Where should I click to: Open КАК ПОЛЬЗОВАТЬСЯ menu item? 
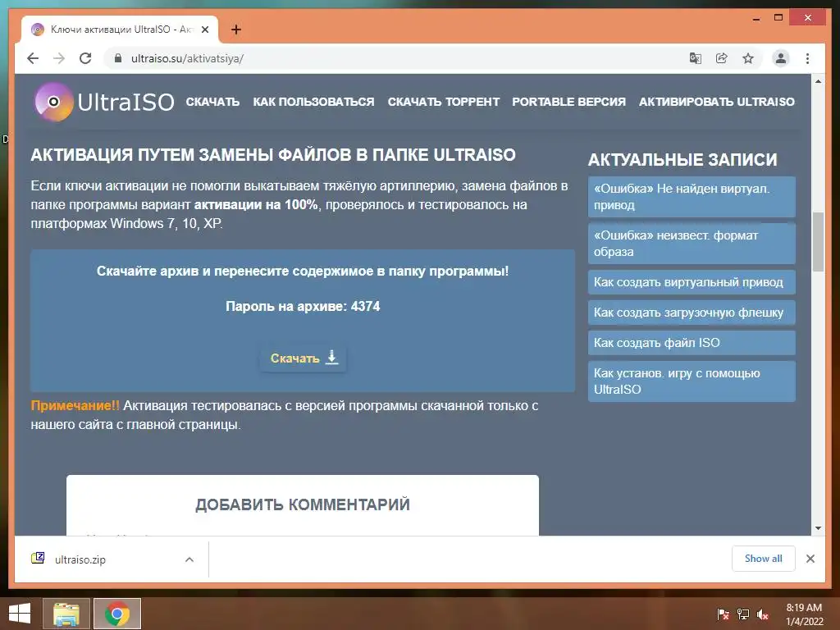[x=313, y=102]
